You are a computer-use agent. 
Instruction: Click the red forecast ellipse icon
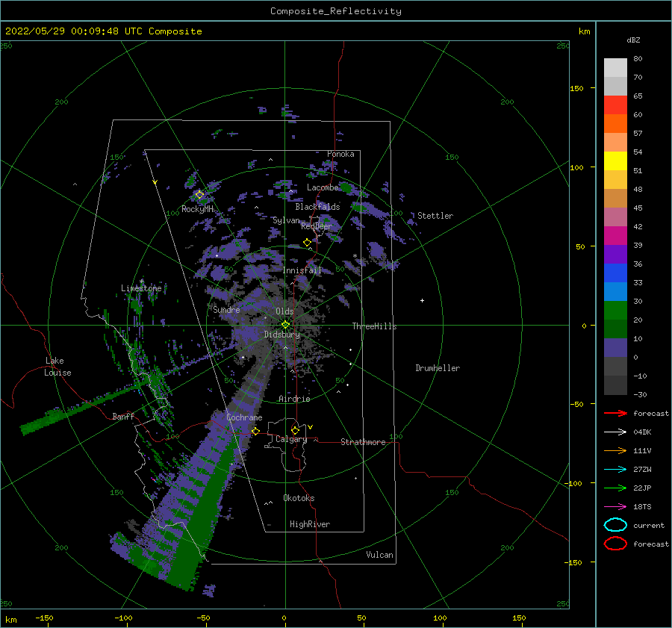point(615,544)
